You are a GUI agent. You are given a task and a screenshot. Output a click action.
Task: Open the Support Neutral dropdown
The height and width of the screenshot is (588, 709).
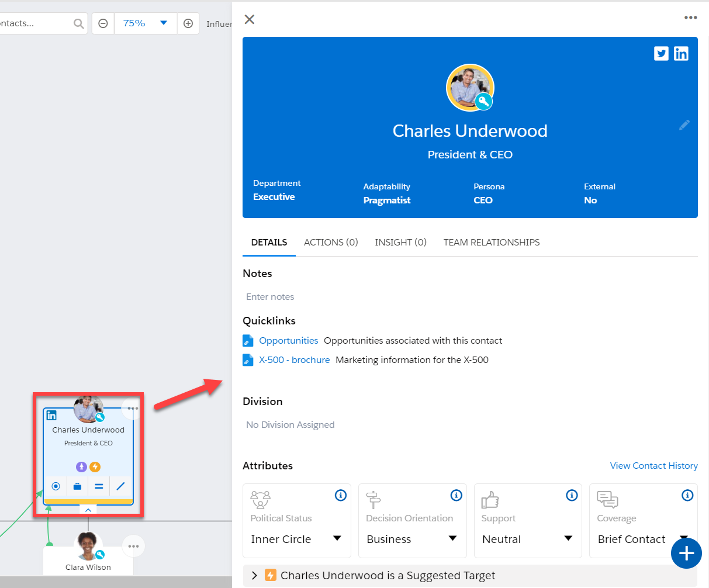[528, 539]
